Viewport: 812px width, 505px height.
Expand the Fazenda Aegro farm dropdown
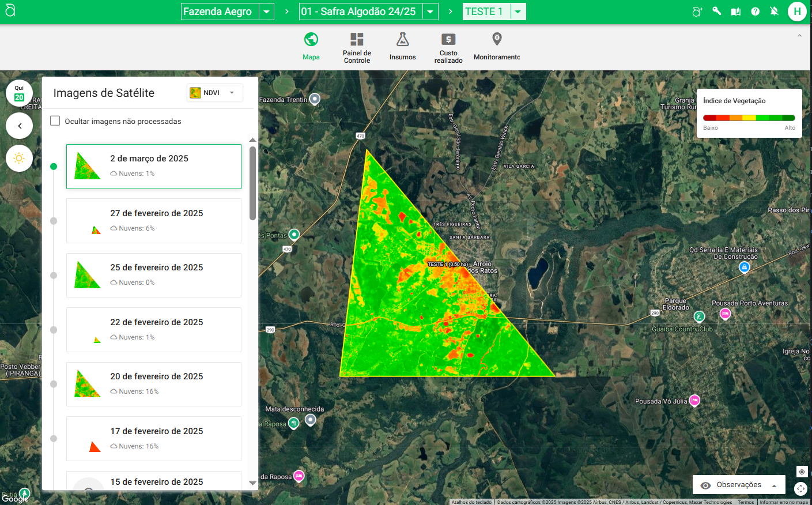point(266,12)
